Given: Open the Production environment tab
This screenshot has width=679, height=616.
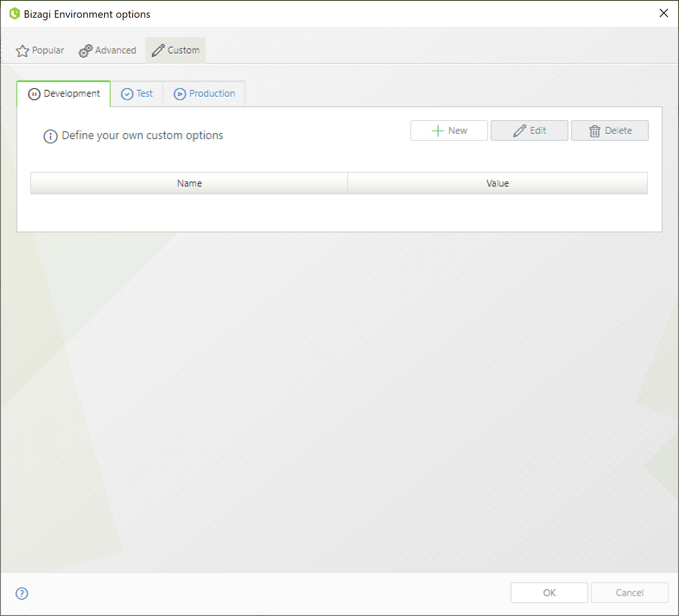Looking at the screenshot, I should click(204, 94).
